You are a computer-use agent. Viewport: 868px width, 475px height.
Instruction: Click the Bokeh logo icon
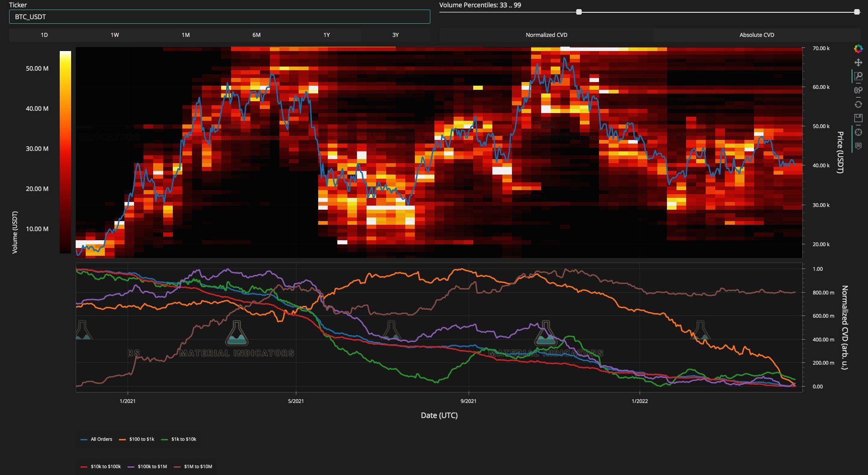coord(858,49)
